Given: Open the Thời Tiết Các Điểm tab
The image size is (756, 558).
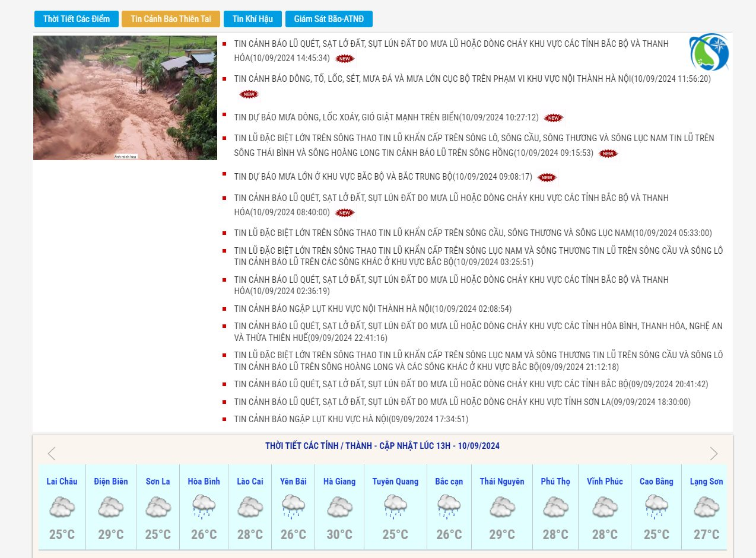Looking at the screenshot, I should pyautogui.click(x=77, y=19).
